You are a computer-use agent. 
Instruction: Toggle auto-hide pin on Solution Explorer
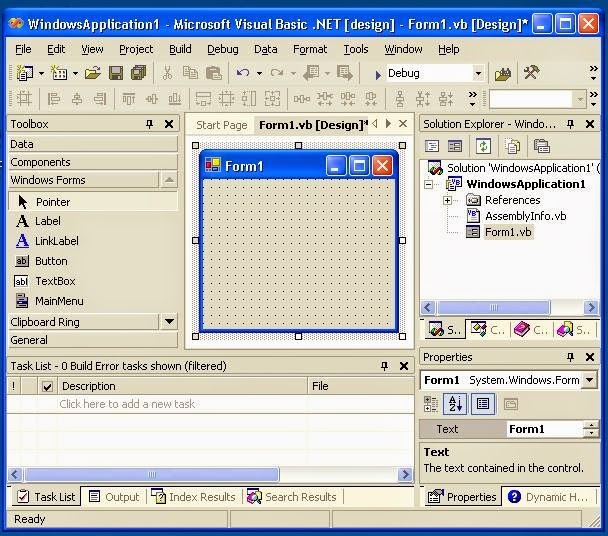coord(570,124)
